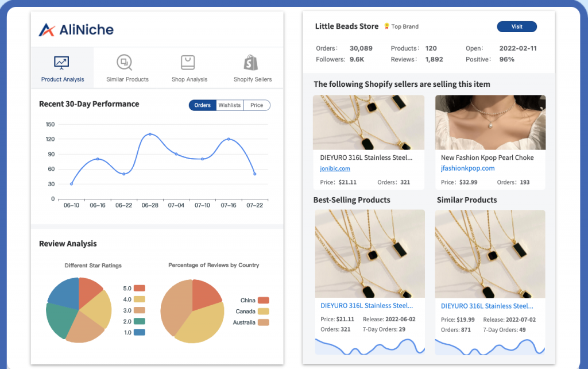Viewport: 588px width, 369px height.
Task: Click the 'Recent 30-Day Performance' heading
Action: 89,104
